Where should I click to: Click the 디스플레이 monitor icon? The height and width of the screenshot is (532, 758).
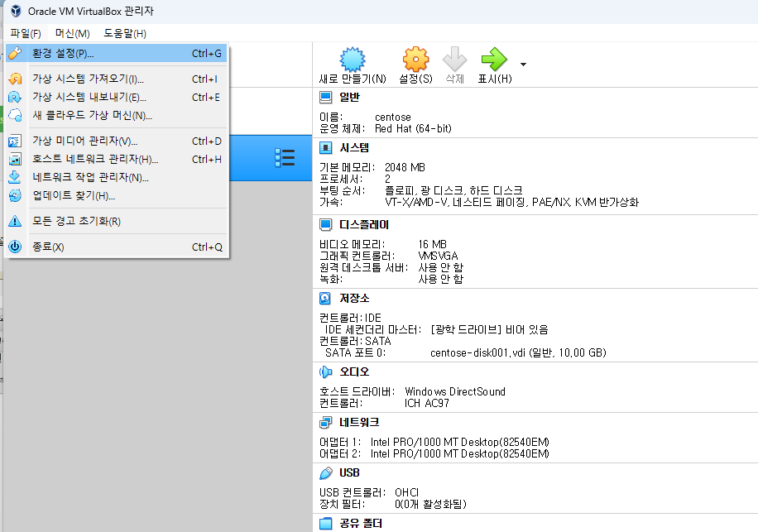coord(326,225)
